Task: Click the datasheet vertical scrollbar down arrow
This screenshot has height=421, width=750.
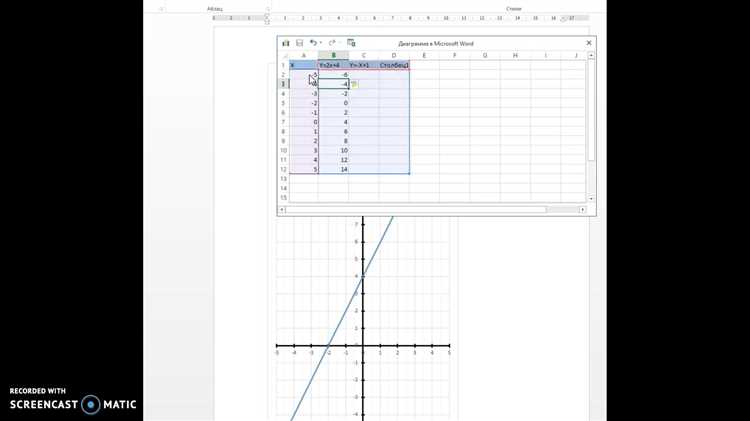Action: [x=591, y=199]
